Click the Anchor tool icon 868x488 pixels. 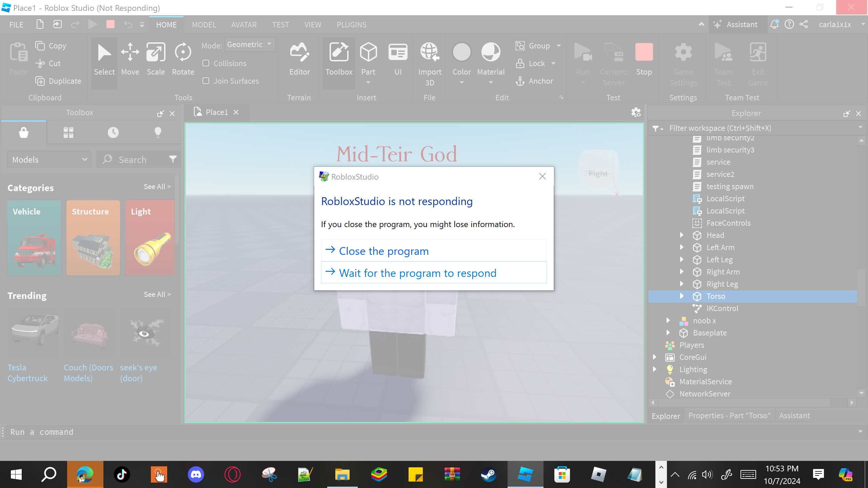tap(520, 81)
